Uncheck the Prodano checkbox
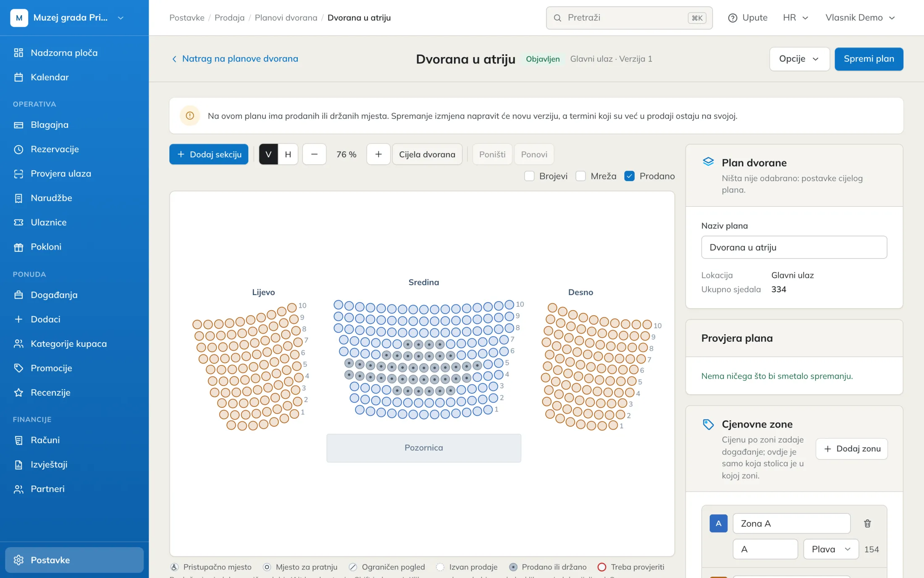Viewport: 924px width, 578px height. click(630, 176)
